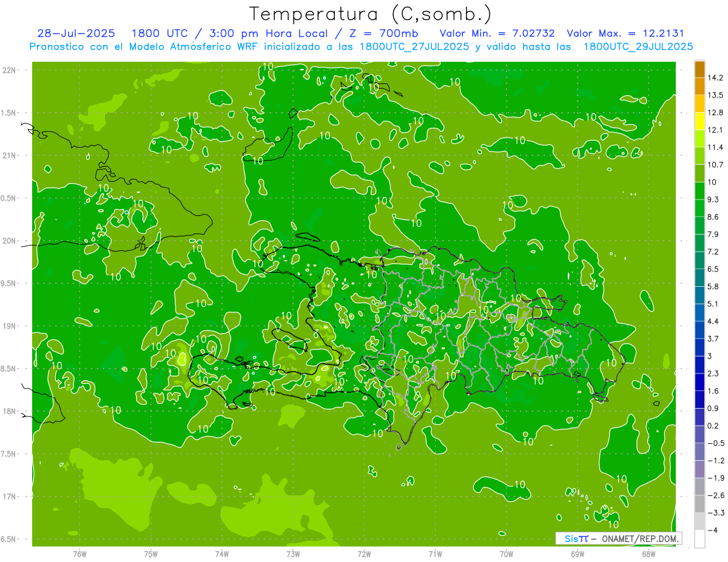Select the date '28-Jul-2025' in the header
The height and width of the screenshot is (562, 728).
coord(76,33)
